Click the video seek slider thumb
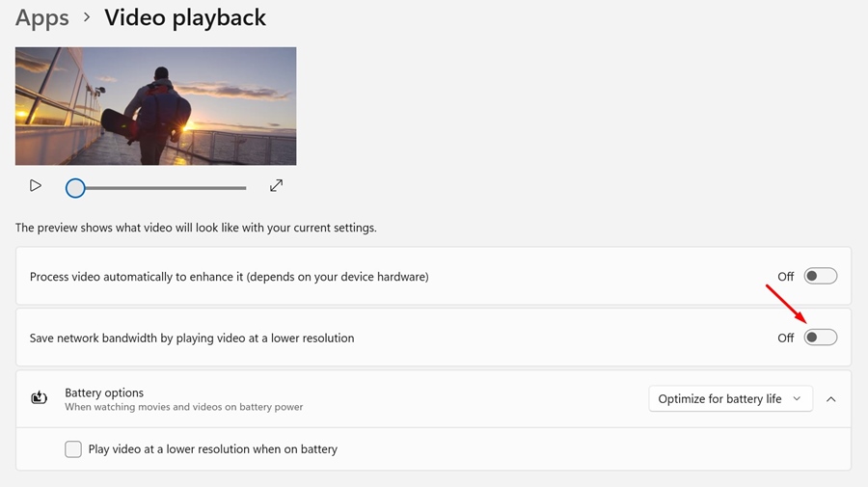The height and width of the screenshot is (487, 868). (x=75, y=188)
